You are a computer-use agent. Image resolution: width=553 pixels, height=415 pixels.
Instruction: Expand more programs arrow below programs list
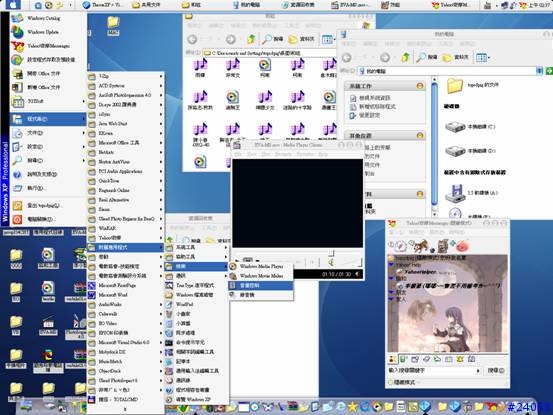(125, 410)
